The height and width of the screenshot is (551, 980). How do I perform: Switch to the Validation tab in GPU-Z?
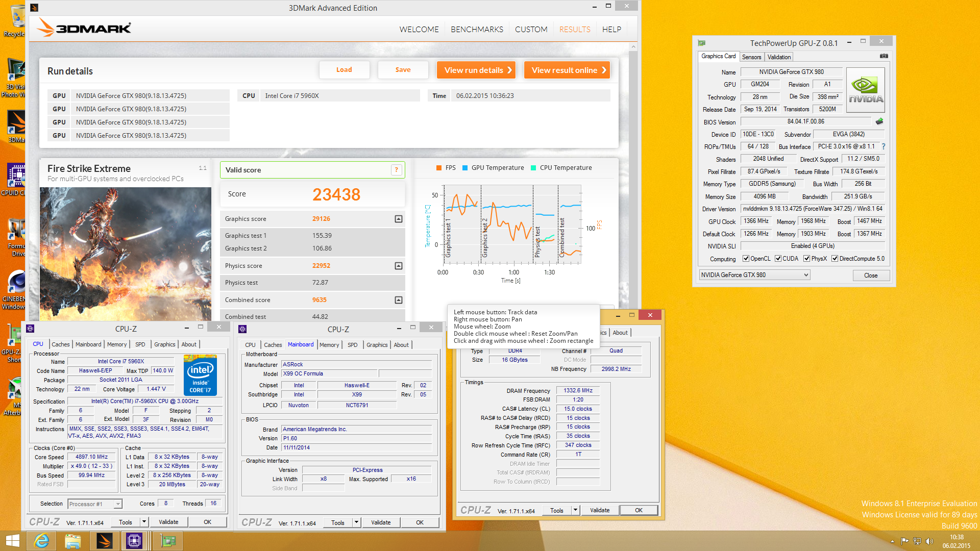pos(779,57)
